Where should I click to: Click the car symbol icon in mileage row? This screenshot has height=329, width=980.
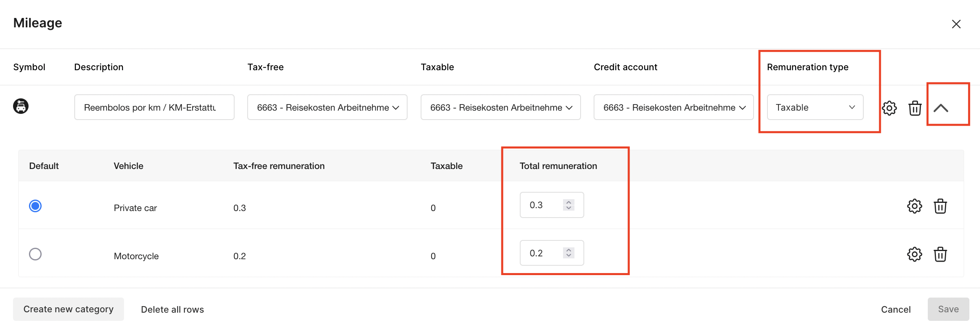(21, 106)
